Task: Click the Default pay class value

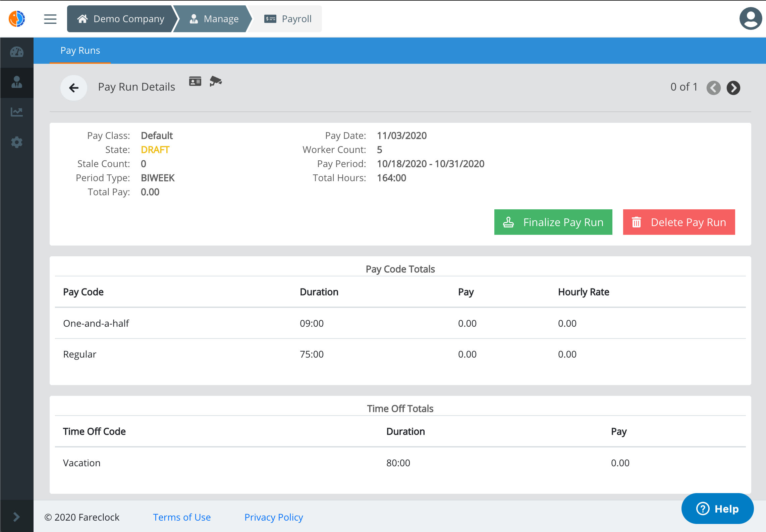Action: [x=157, y=136]
